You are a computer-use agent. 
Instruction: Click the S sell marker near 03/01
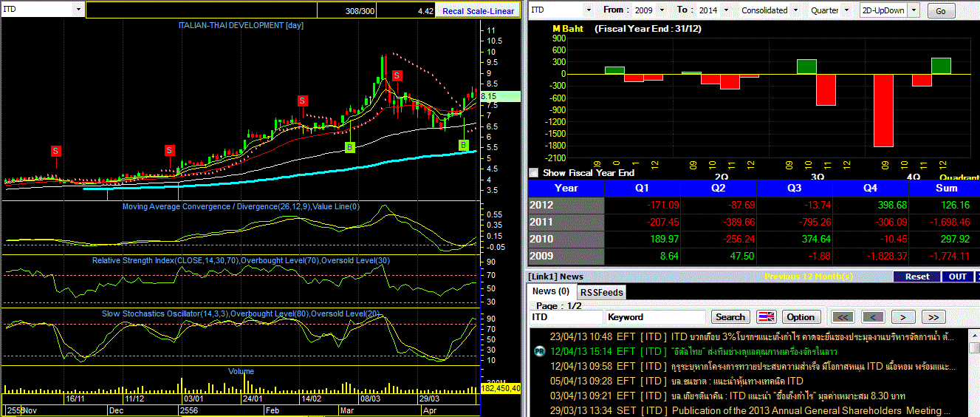(x=169, y=151)
